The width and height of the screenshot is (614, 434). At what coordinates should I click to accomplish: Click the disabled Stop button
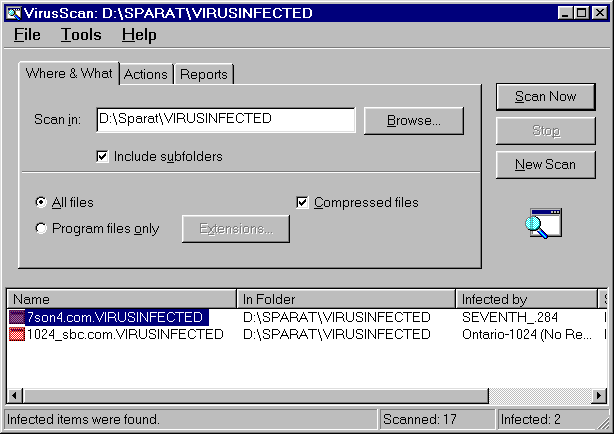545,130
